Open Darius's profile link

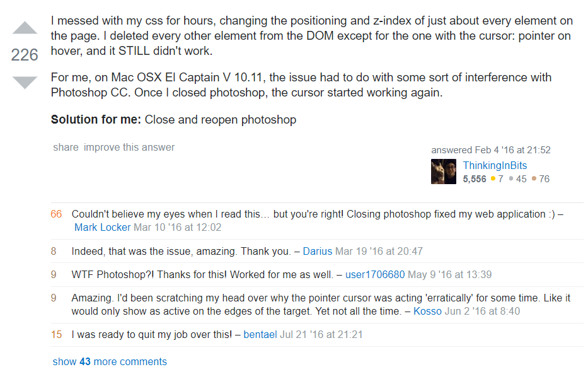(x=317, y=251)
